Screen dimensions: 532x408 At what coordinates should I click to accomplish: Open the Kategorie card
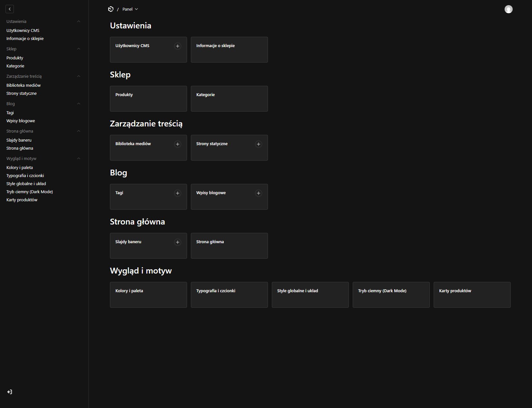[x=229, y=99]
